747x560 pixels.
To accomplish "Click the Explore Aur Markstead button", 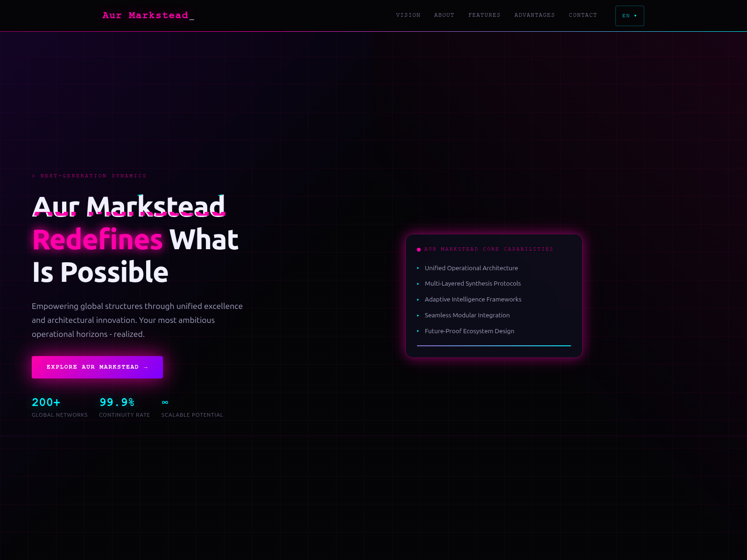I will pos(97,367).
